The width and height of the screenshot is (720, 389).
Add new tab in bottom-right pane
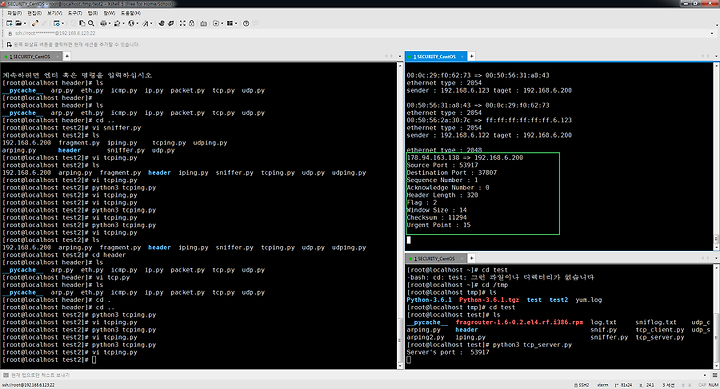pyautogui.click(x=472, y=258)
